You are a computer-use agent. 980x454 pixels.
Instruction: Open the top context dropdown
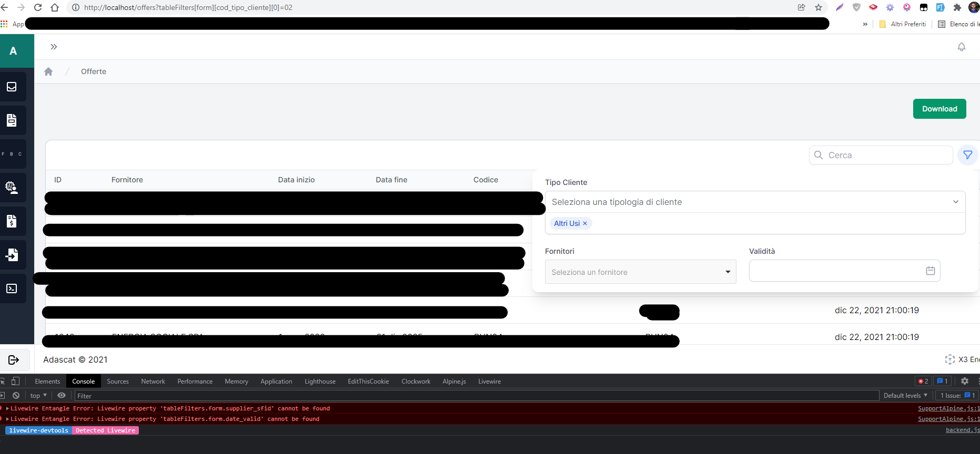point(38,396)
